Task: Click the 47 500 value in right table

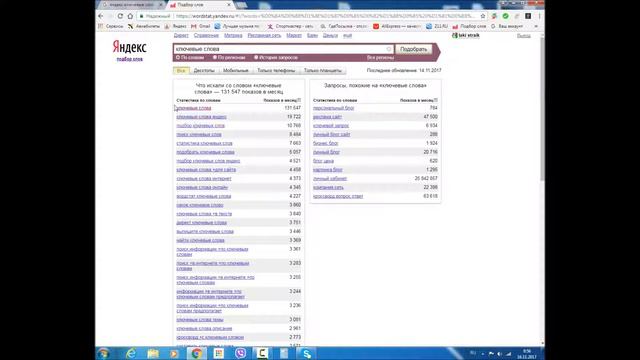Action: [x=431, y=117]
